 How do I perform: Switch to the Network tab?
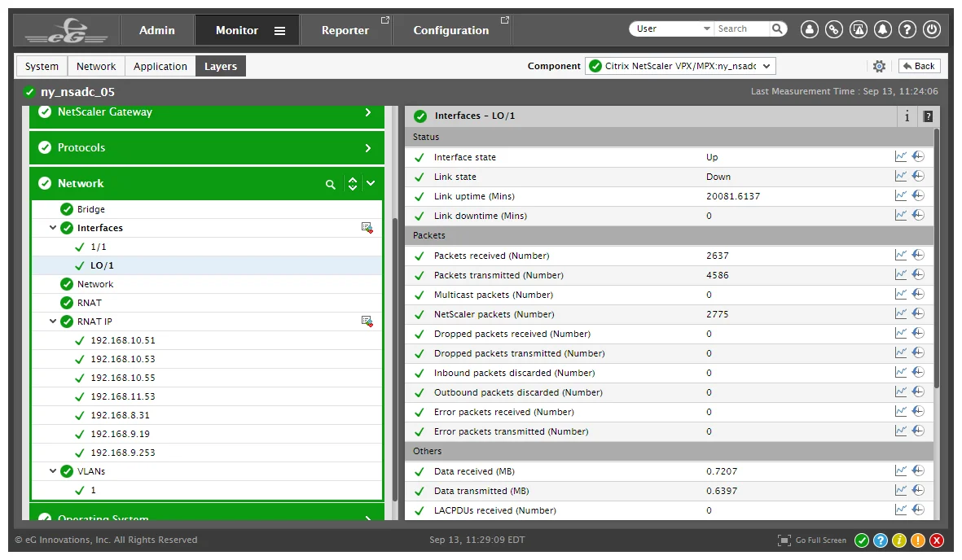click(96, 66)
